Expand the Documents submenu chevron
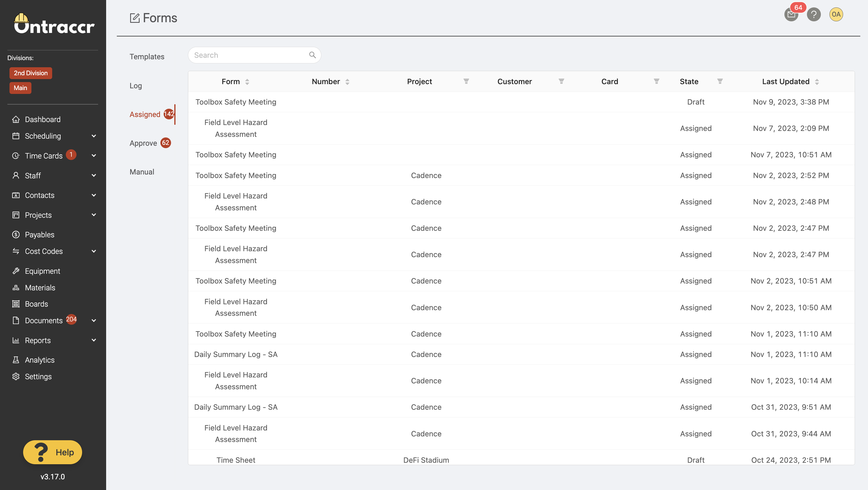Viewport: 868px width, 490px height. 94,320
